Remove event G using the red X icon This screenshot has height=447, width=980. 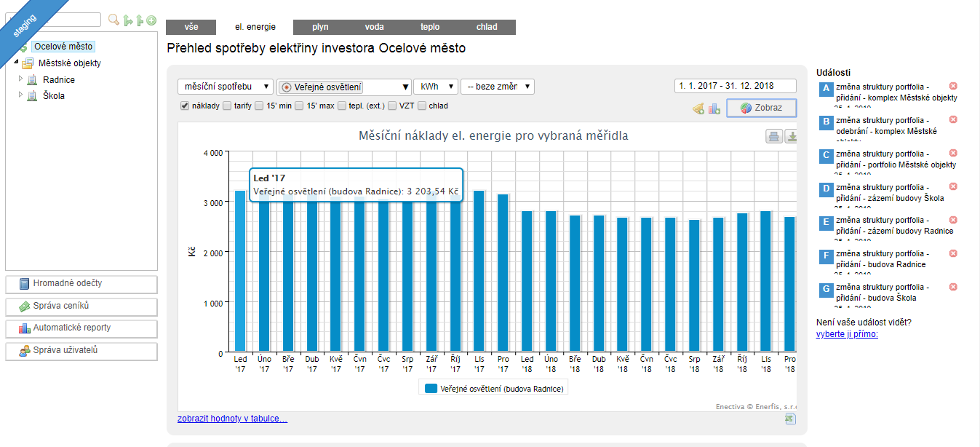click(x=953, y=287)
